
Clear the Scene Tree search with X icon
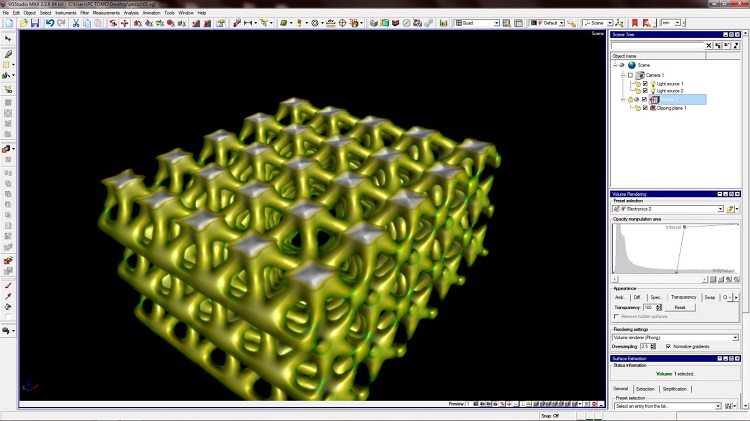pos(710,46)
